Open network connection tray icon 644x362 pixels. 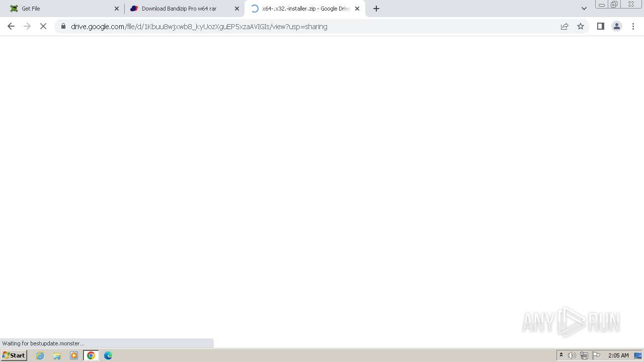(x=584, y=355)
